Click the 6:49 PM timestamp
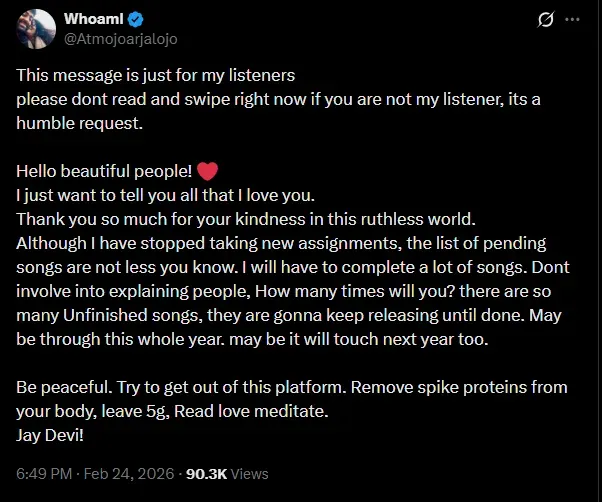The height and width of the screenshot is (502, 602). tap(43, 474)
